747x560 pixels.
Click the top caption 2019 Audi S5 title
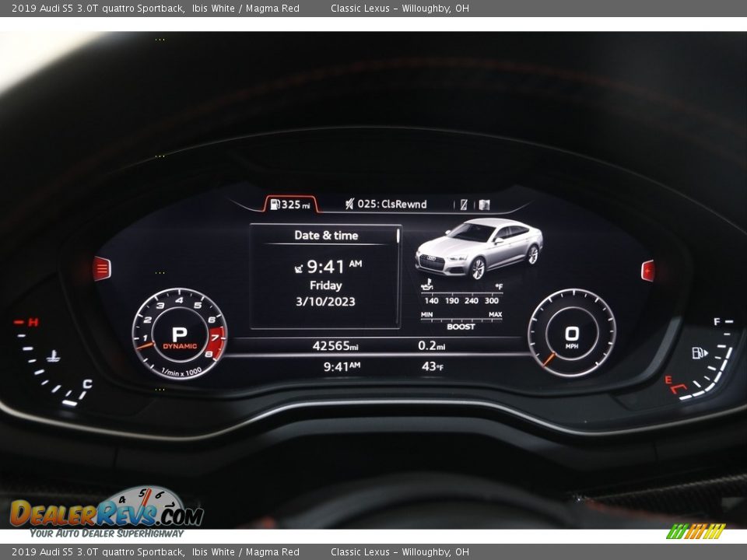[x=156, y=8]
